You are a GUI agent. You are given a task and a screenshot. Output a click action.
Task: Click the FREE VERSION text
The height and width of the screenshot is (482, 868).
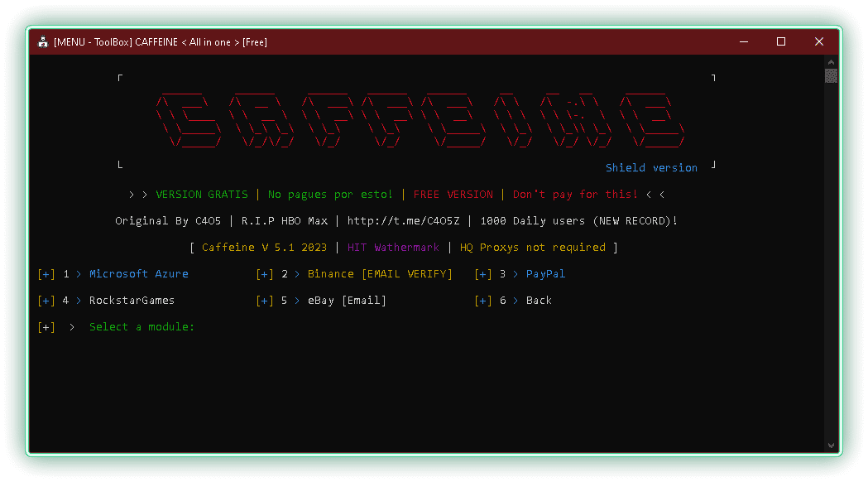point(453,195)
